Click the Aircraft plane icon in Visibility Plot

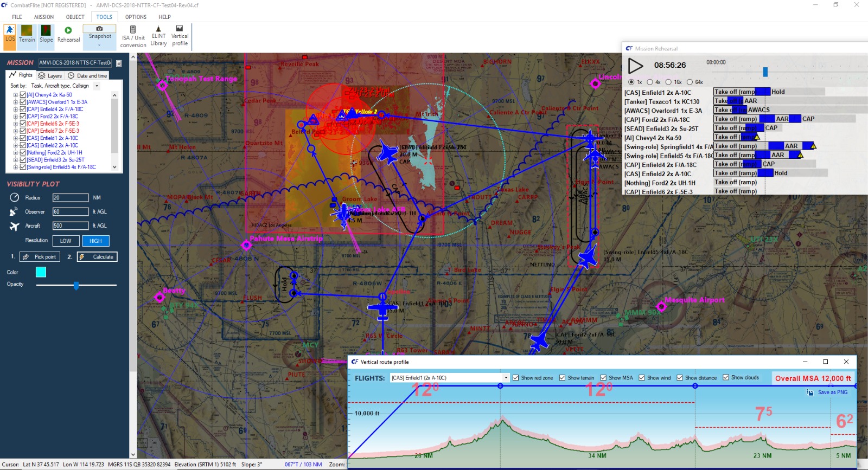[15, 226]
